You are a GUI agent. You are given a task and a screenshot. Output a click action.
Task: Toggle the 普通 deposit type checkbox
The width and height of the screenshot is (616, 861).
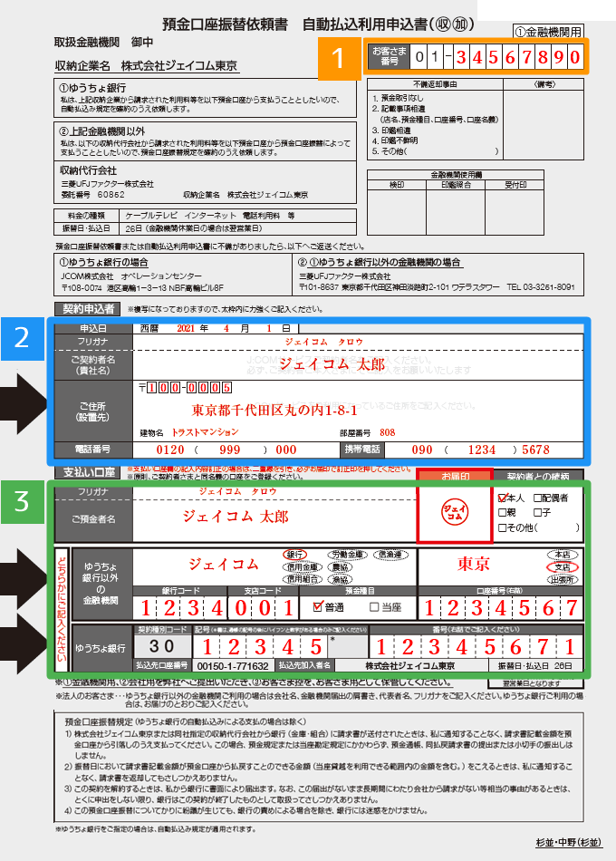317,606
